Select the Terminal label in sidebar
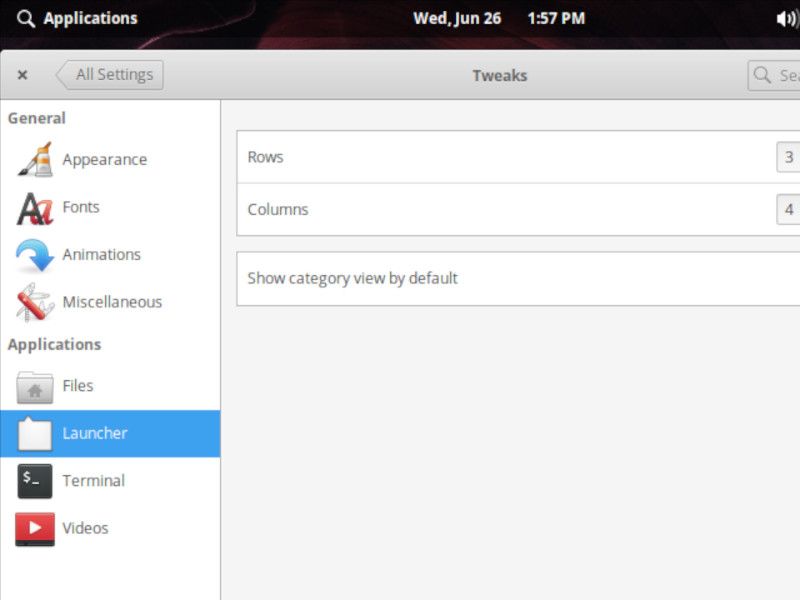Viewport: 800px width, 600px height. 93,481
